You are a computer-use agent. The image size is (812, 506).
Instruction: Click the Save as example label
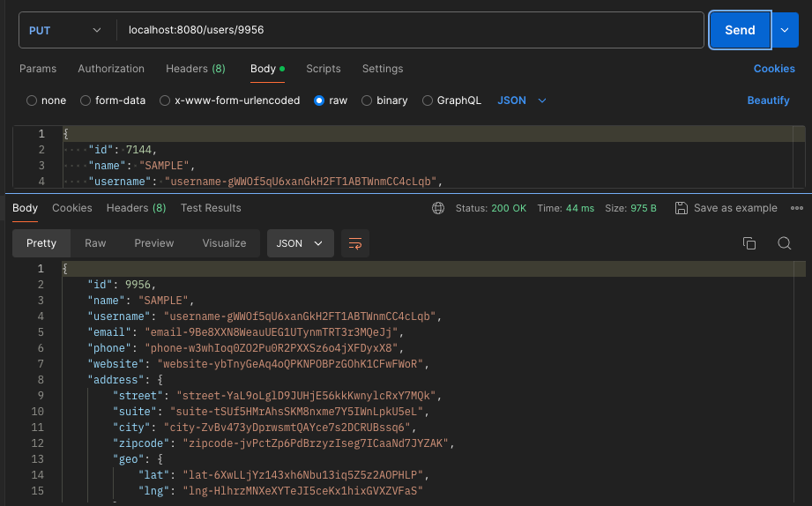coord(735,208)
